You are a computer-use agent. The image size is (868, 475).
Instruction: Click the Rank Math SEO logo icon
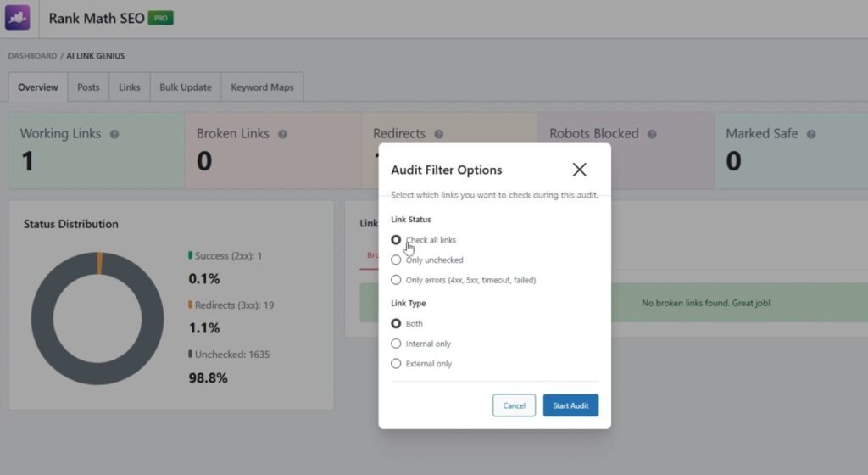[18, 18]
